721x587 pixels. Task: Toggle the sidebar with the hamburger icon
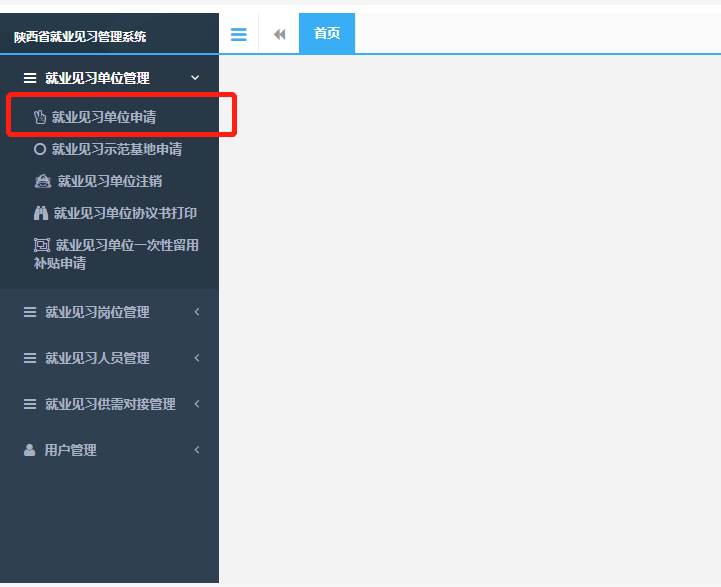click(238, 34)
